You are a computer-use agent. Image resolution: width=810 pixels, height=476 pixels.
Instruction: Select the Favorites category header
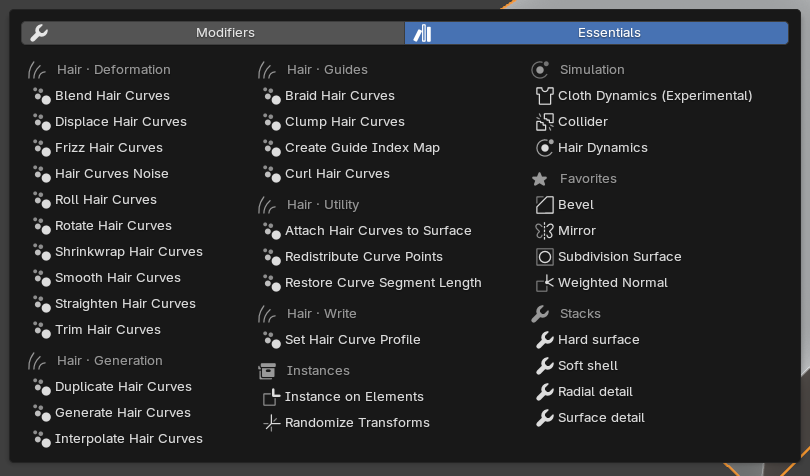588,179
